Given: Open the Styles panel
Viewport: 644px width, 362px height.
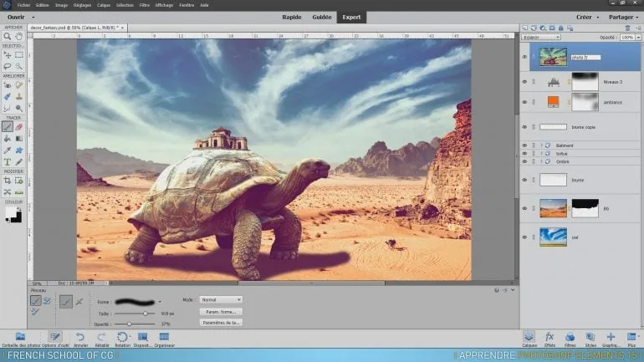Looking at the screenshot, I should point(590,339).
